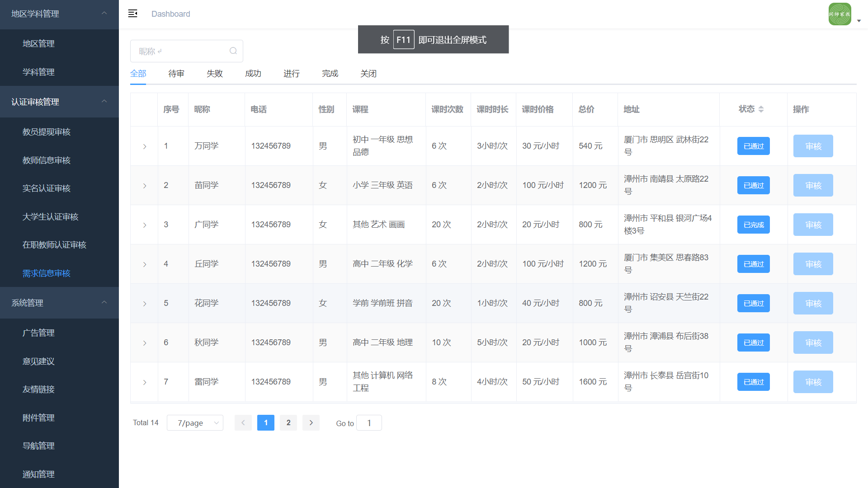This screenshot has width=868, height=488.
Task: Click the 已完成 status tag for 广同学
Action: point(753,225)
